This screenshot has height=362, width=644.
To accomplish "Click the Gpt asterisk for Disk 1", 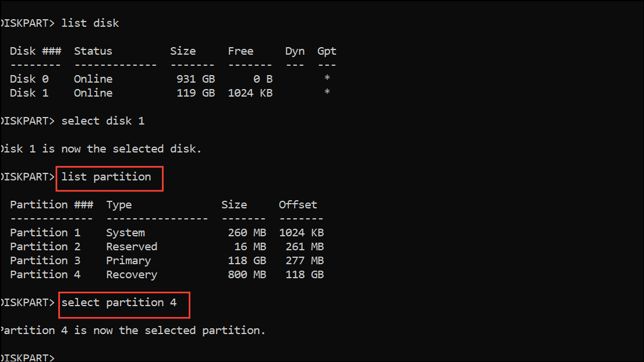I will point(327,92).
